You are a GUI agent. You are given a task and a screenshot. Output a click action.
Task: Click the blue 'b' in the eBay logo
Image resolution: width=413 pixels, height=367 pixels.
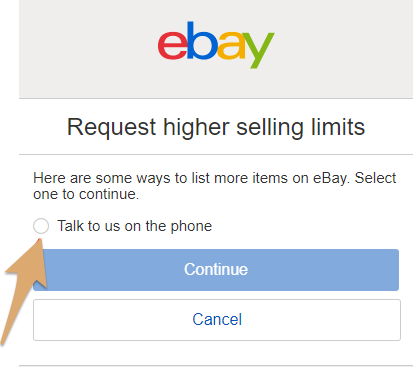[201, 41]
